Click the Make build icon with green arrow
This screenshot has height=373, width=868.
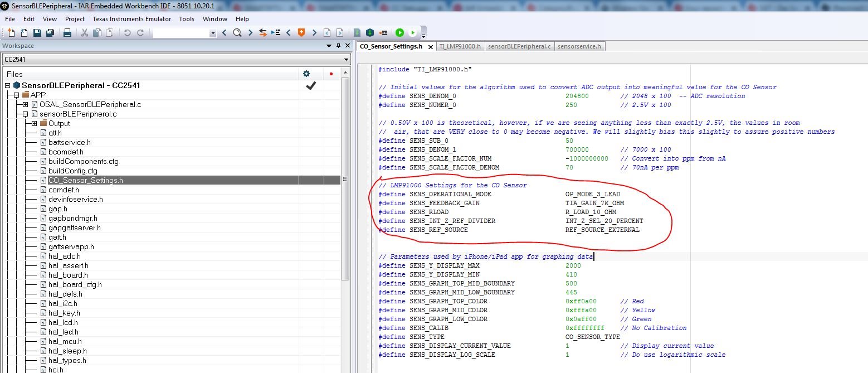[369, 33]
